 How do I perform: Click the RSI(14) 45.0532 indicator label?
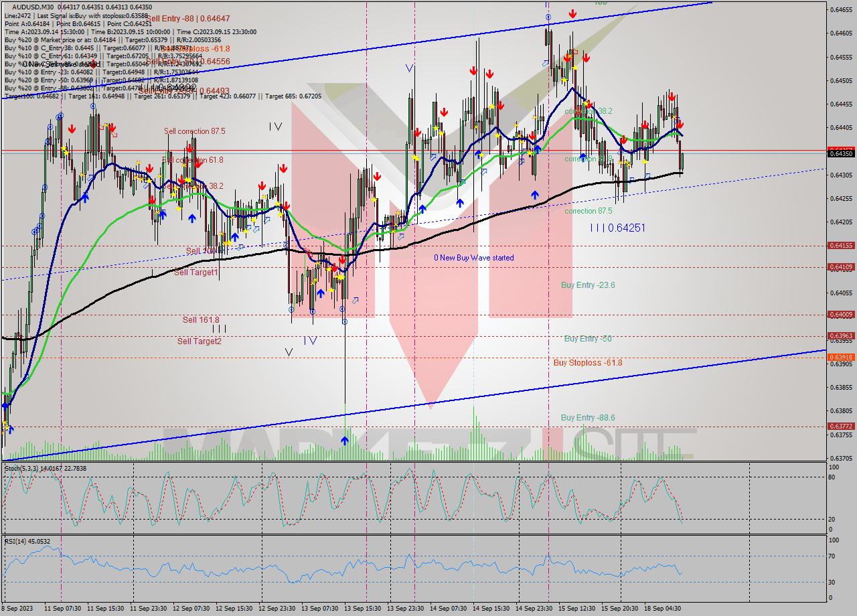(x=27, y=541)
